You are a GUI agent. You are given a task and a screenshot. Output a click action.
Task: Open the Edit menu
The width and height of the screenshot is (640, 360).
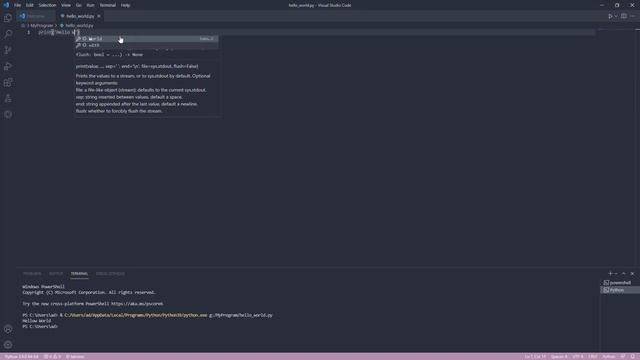(x=30, y=5)
